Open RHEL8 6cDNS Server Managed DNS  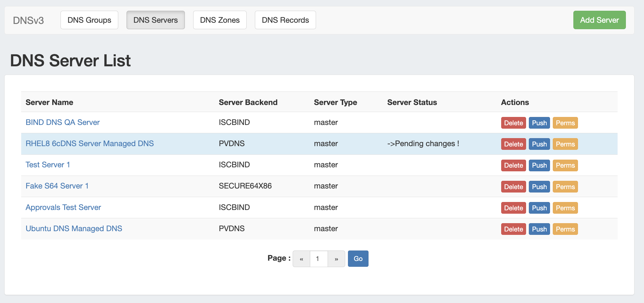[x=90, y=143]
